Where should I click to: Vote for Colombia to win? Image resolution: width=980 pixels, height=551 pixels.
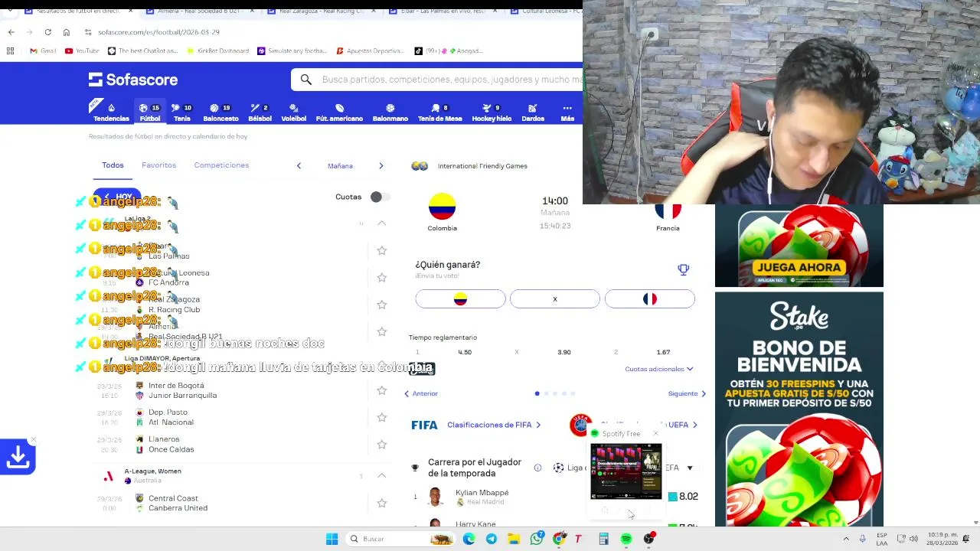pos(460,299)
